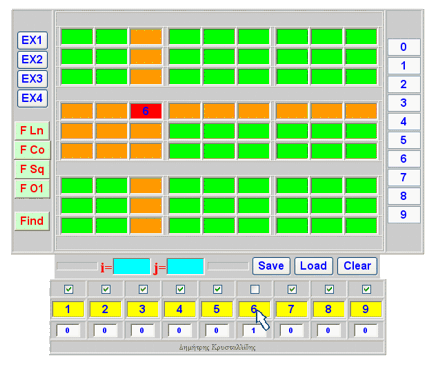Uncheck the checkbox above yellow 3

(143, 289)
